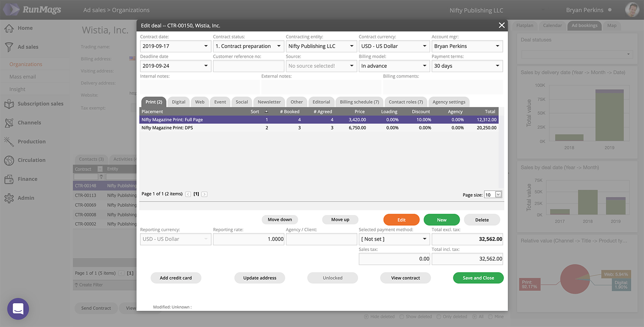This screenshot has height=327, width=644.
Task: Open the chat support bubble
Action: click(18, 309)
